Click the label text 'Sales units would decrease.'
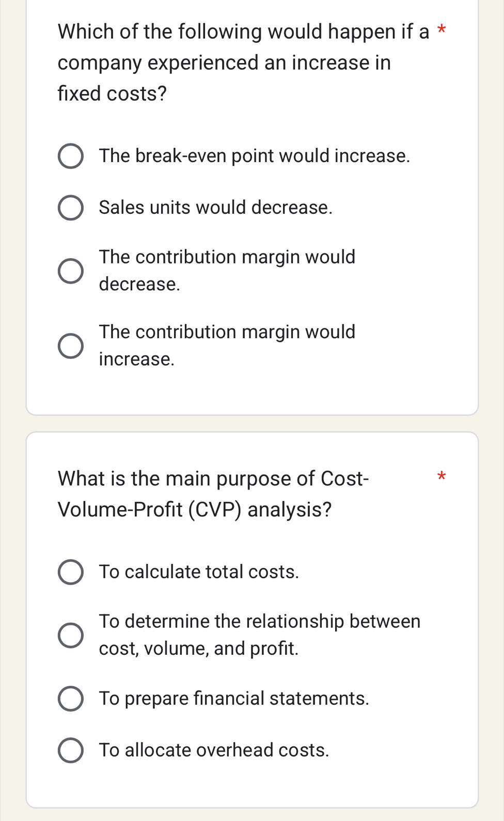 pyautogui.click(x=216, y=208)
